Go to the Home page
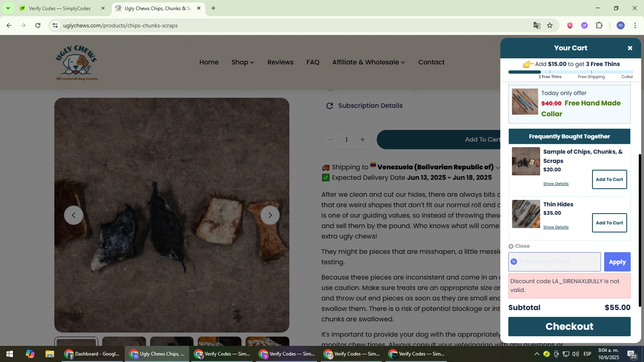This screenshot has height=362, width=644. pos(209,62)
